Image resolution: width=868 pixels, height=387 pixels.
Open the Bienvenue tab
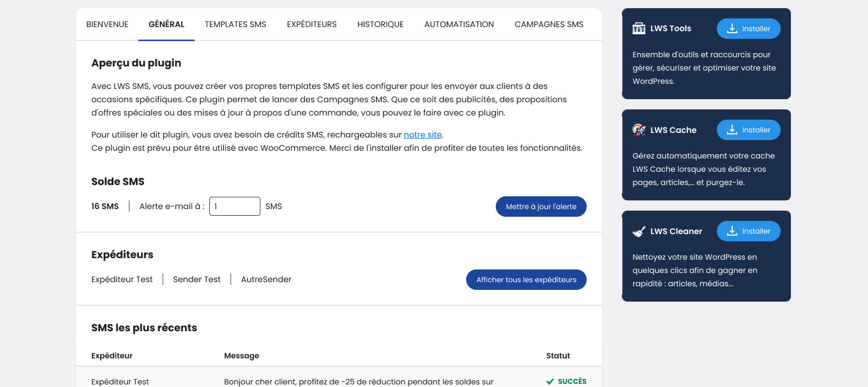point(107,25)
